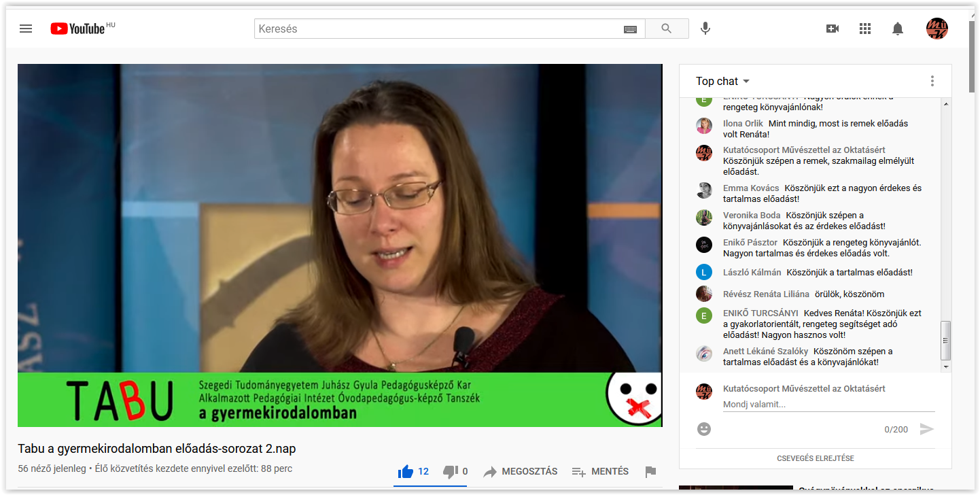Viewport: 980px width, 495px height.
Task: Show notifications bell
Action: pyautogui.click(x=898, y=29)
